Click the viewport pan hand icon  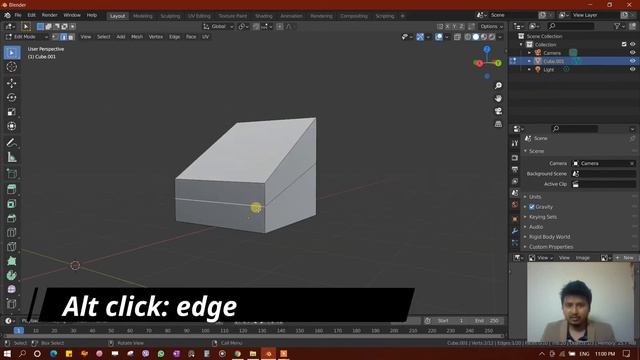coord(498,98)
